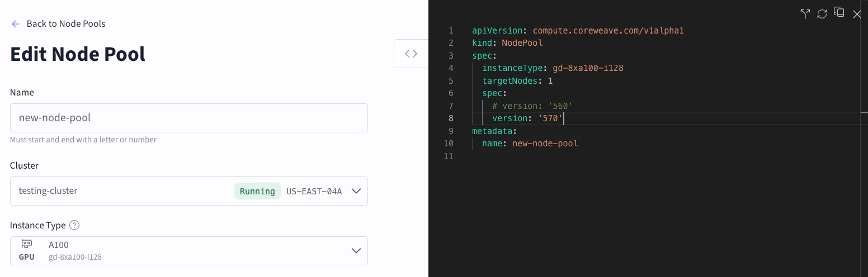Click the 'Edit Node Pool' heading
The image size is (868, 277).
point(78,54)
